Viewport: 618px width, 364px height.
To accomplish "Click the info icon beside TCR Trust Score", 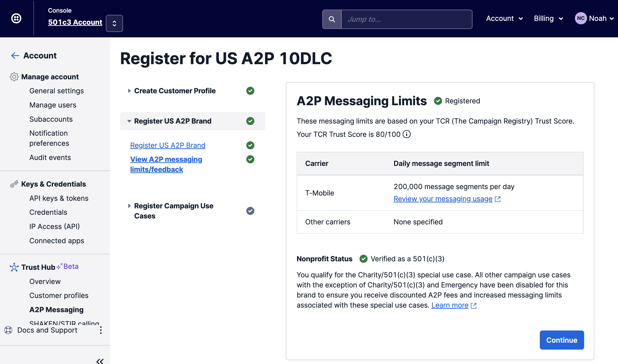I will pyautogui.click(x=407, y=134).
